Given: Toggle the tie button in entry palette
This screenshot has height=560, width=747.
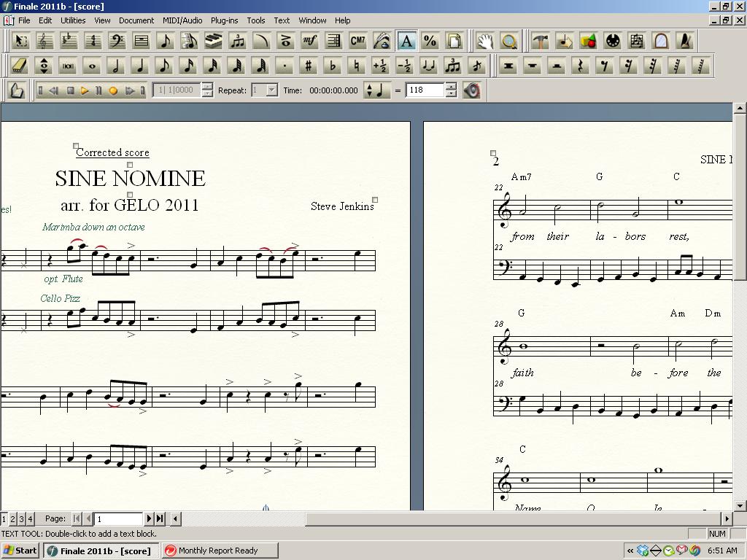Looking at the screenshot, I should [429, 66].
